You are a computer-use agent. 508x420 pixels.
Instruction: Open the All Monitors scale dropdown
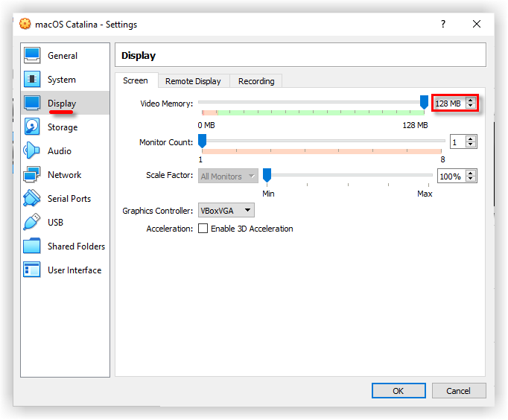pos(228,176)
